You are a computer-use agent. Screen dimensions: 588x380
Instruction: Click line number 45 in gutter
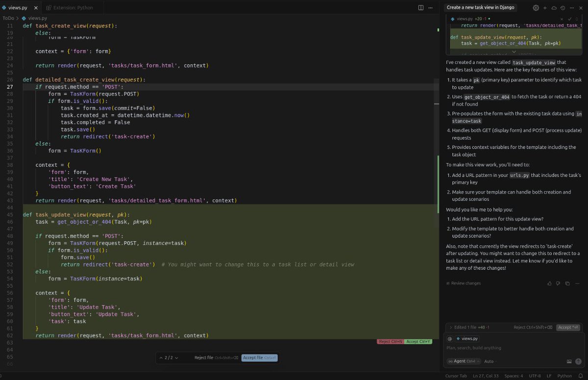click(x=10, y=215)
